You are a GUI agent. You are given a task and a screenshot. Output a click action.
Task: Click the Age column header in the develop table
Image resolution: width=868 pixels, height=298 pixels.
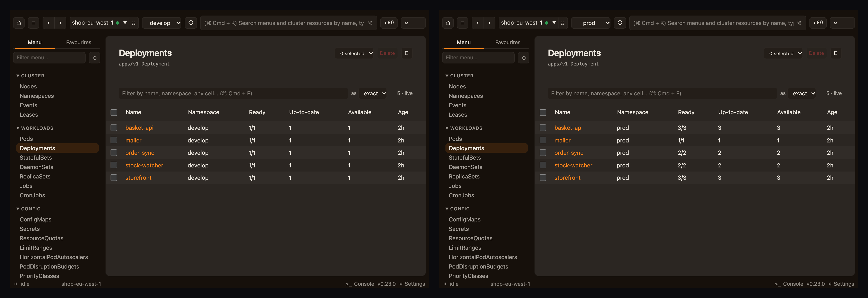pos(403,112)
